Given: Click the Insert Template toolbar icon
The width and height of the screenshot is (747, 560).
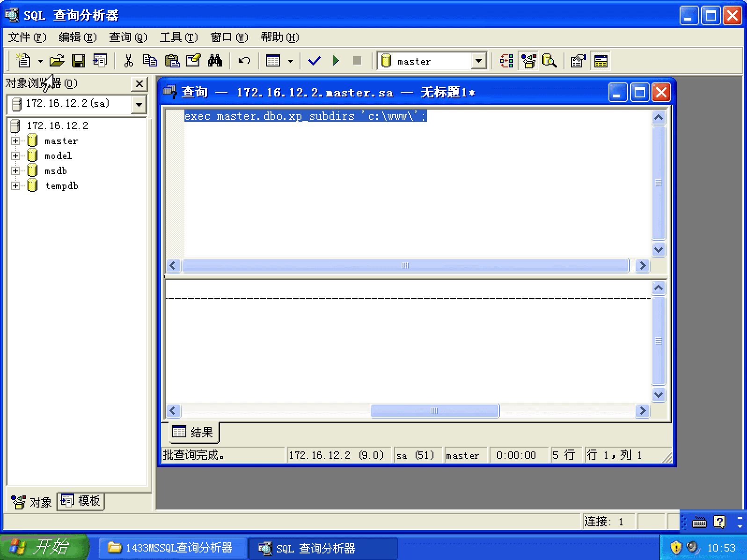Looking at the screenshot, I should (x=100, y=61).
